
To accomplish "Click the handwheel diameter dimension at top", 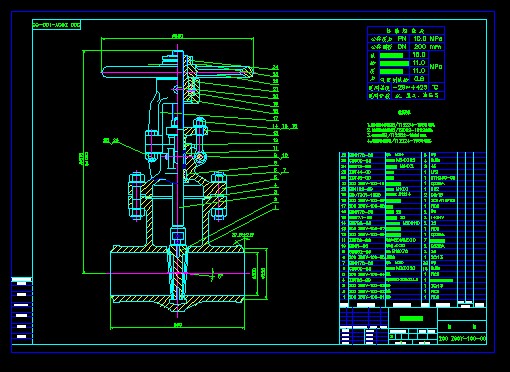I will [x=177, y=36].
